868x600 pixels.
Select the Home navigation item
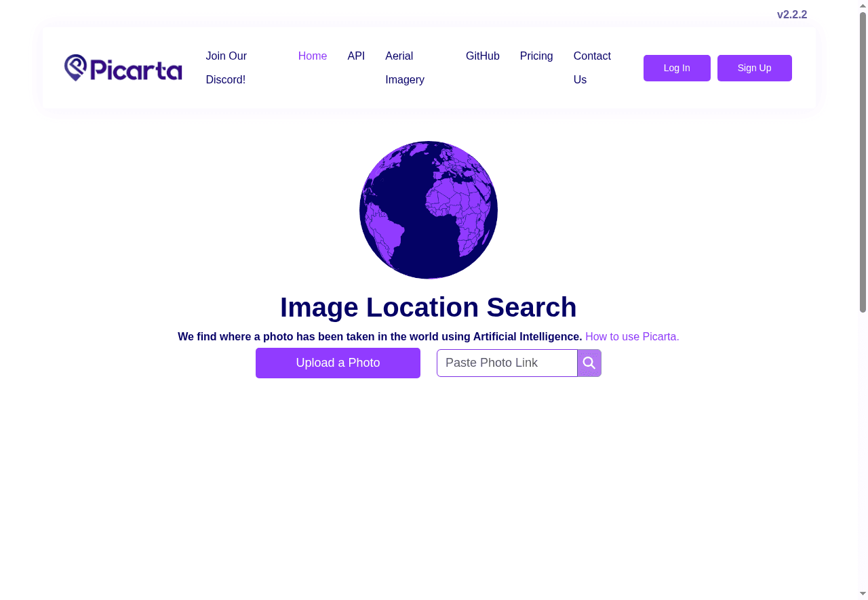click(x=313, y=56)
